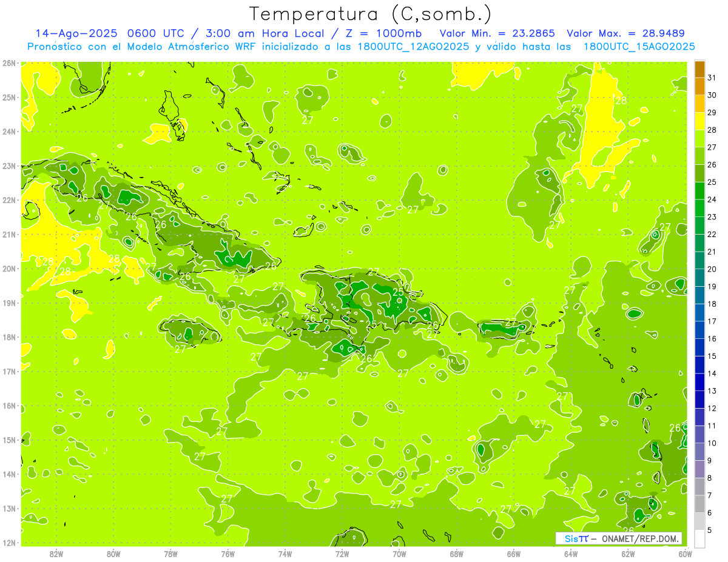Select the '62W' longitude axis label
Screen dimensions: 728x562
pos(628,554)
